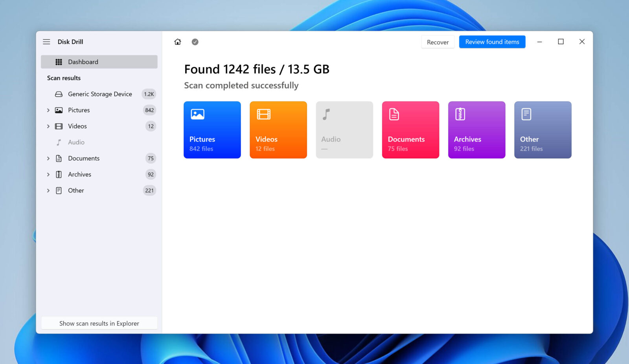Image resolution: width=629 pixels, height=364 pixels.
Task: Switch to the Dashboard view
Action: click(83, 62)
